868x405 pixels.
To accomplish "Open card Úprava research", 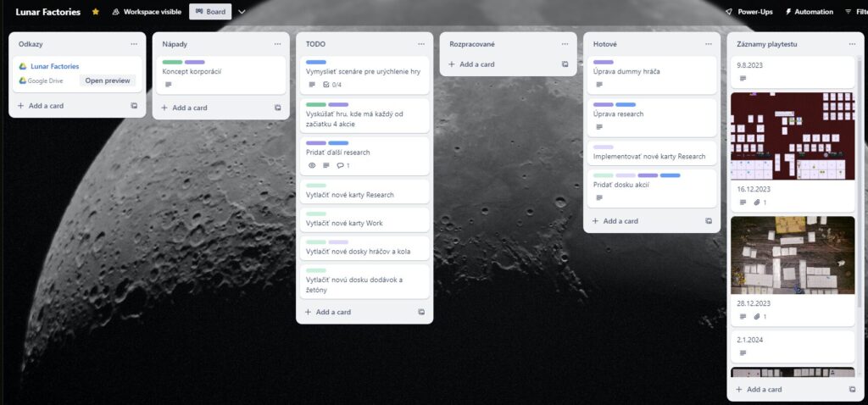I will pyautogui.click(x=652, y=117).
